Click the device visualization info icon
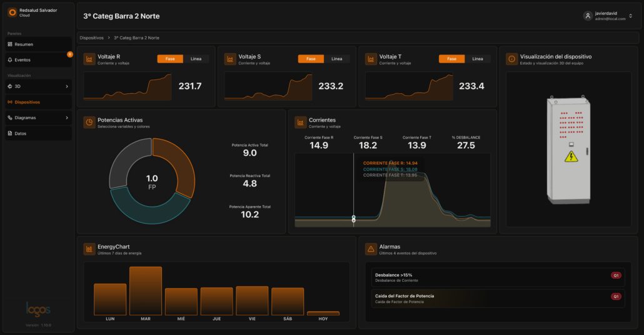 pyautogui.click(x=511, y=59)
